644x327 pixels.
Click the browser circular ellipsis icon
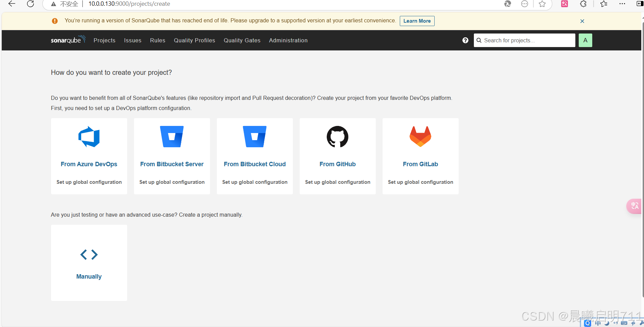tap(525, 4)
